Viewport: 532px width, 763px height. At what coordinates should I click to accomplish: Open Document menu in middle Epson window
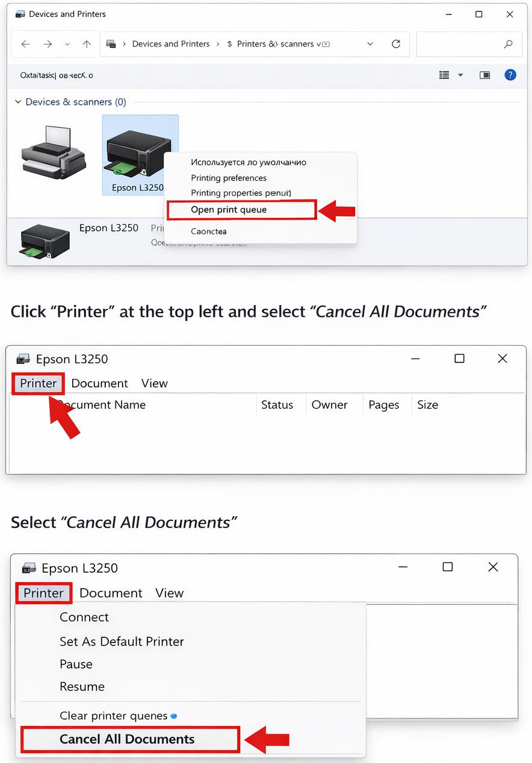(x=99, y=384)
